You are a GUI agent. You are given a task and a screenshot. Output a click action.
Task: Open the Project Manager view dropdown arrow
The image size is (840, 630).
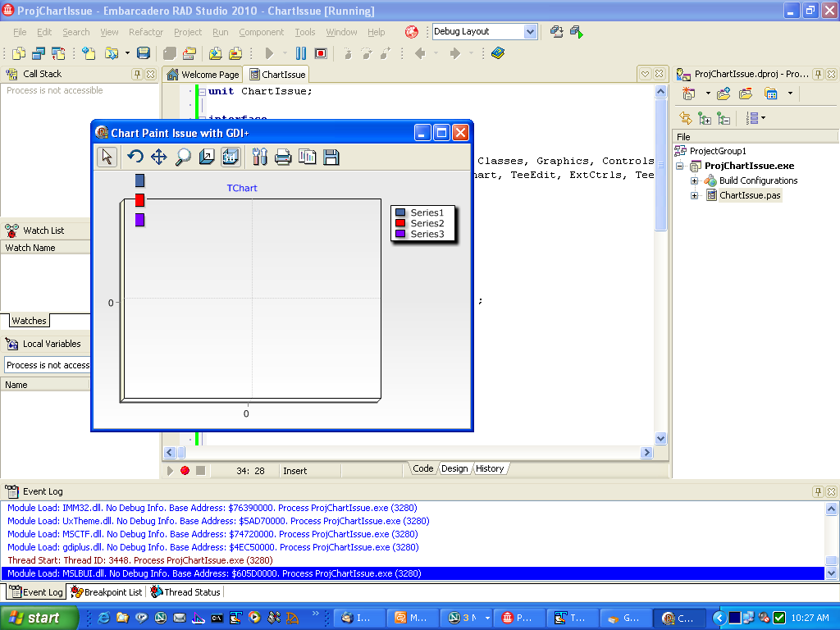pos(790,94)
